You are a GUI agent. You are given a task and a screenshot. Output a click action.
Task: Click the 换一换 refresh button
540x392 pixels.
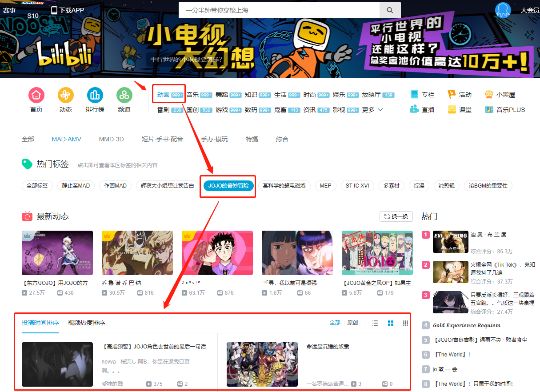[x=396, y=216]
